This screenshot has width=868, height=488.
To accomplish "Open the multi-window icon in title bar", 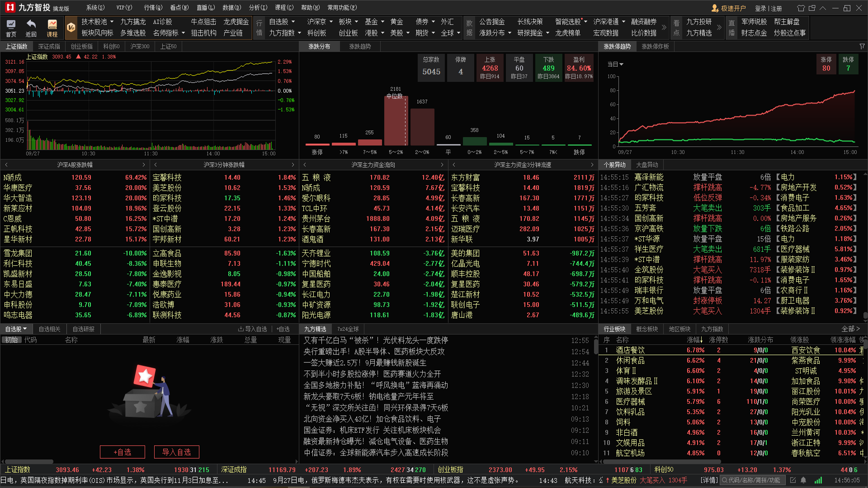I will coord(812,8).
